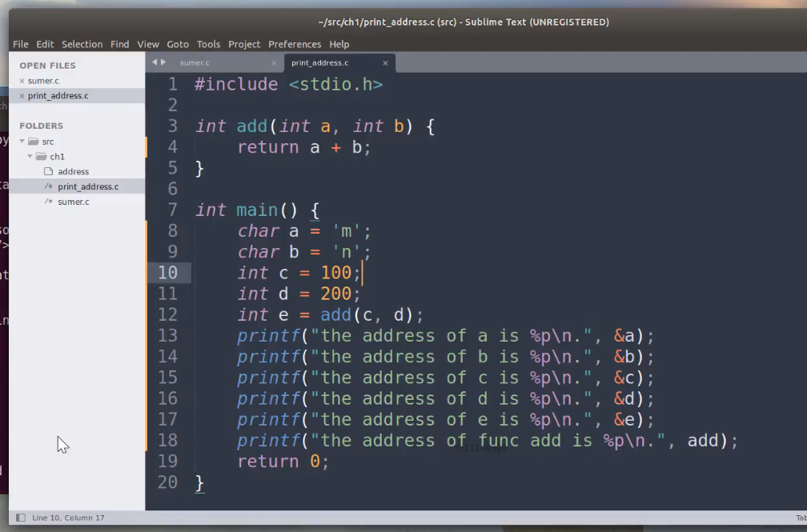
Task: Open the Edit menu
Action: click(x=45, y=44)
